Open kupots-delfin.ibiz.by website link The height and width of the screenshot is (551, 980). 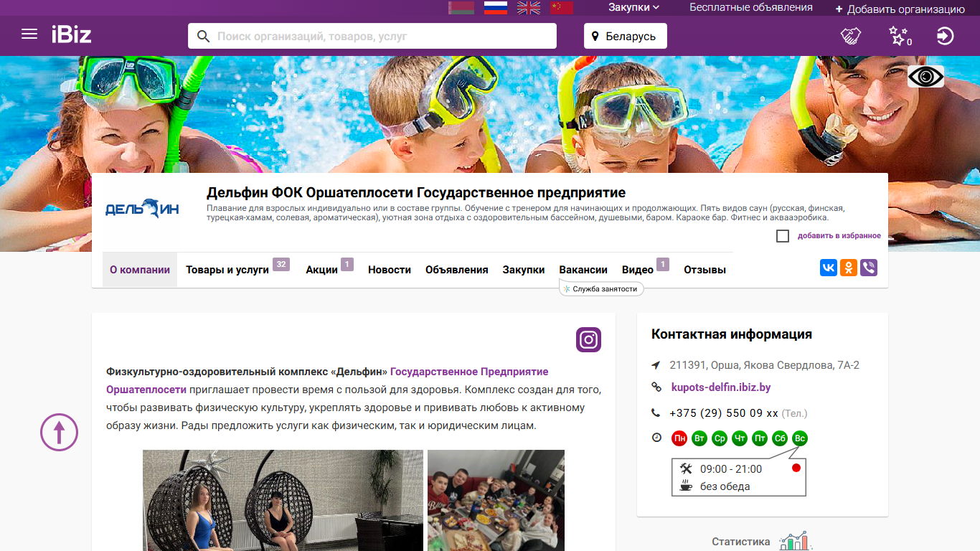click(x=721, y=387)
